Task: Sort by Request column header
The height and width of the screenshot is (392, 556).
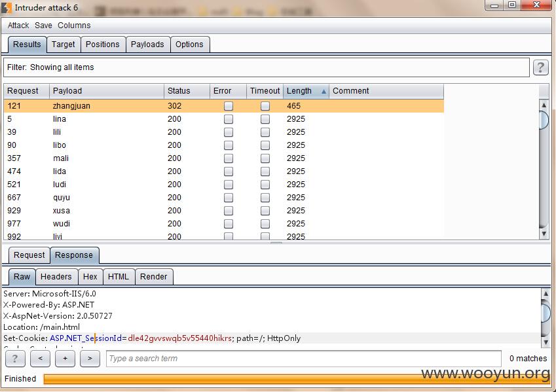Action: pos(27,91)
